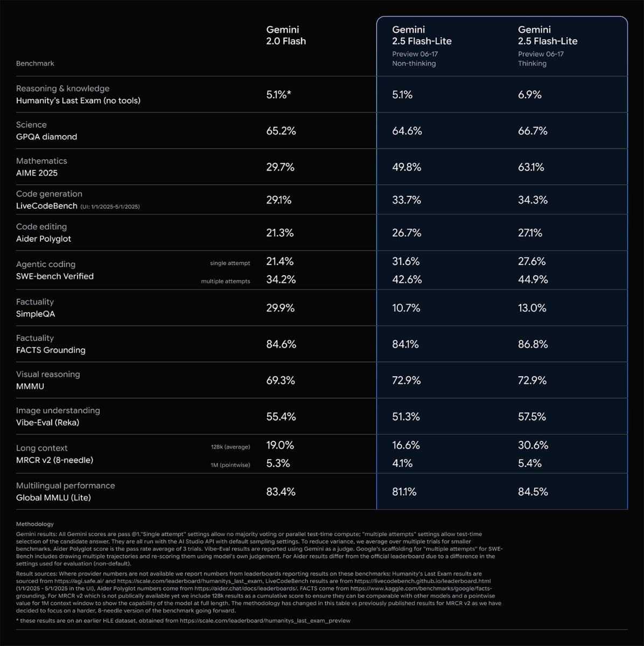Click the Vibe-Eval (Reka) benchmark label

point(47,423)
